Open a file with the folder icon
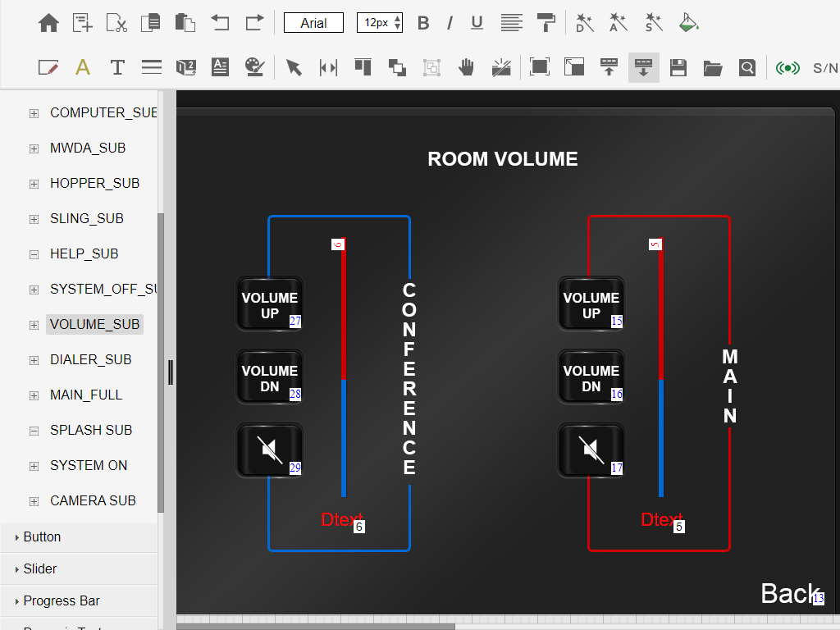840x630 pixels. tap(713, 67)
